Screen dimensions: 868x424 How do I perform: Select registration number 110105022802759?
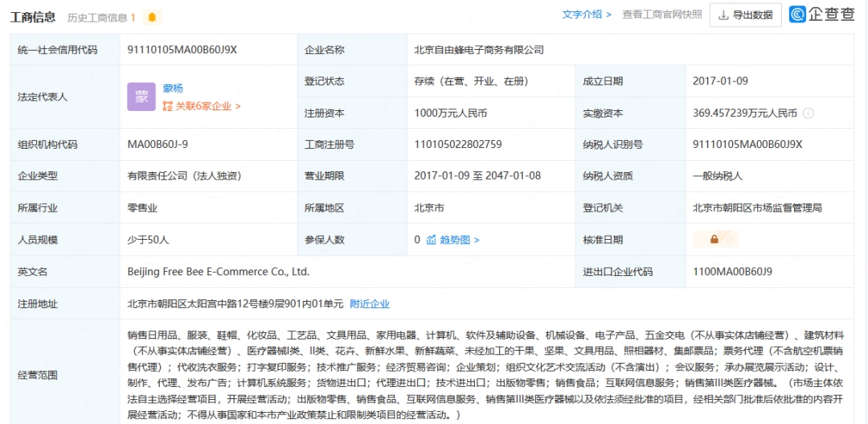tap(458, 145)
